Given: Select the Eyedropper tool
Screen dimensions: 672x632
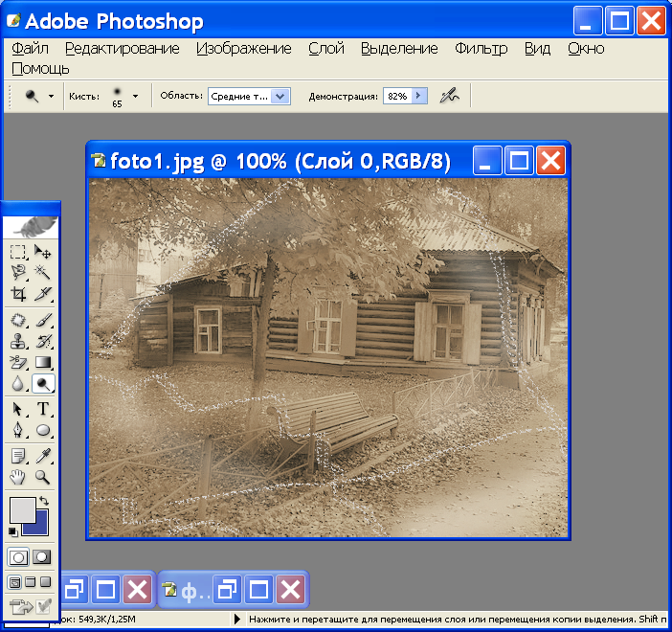Looking at the screenshot, I should 43,456.
